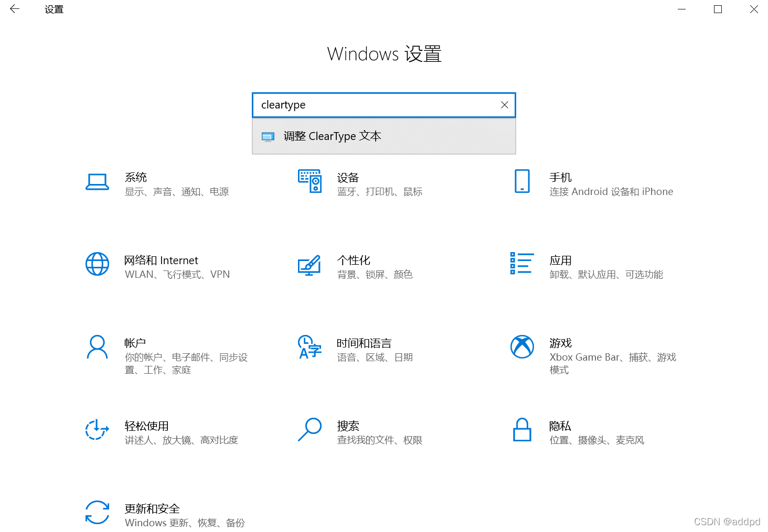This screenshot has width=768, height=532.
Task: Clear the cleartype search text
Action: pos(505,105)
